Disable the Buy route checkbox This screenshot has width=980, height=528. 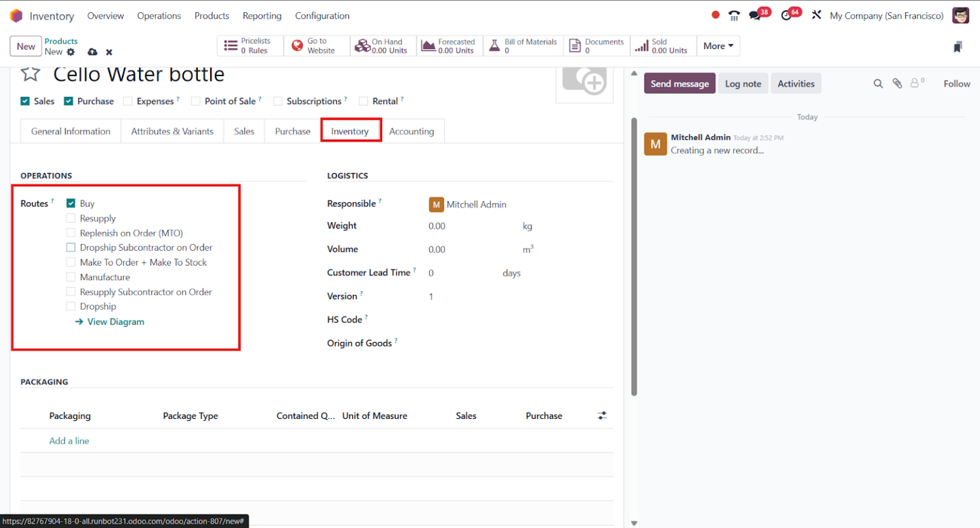71,203
